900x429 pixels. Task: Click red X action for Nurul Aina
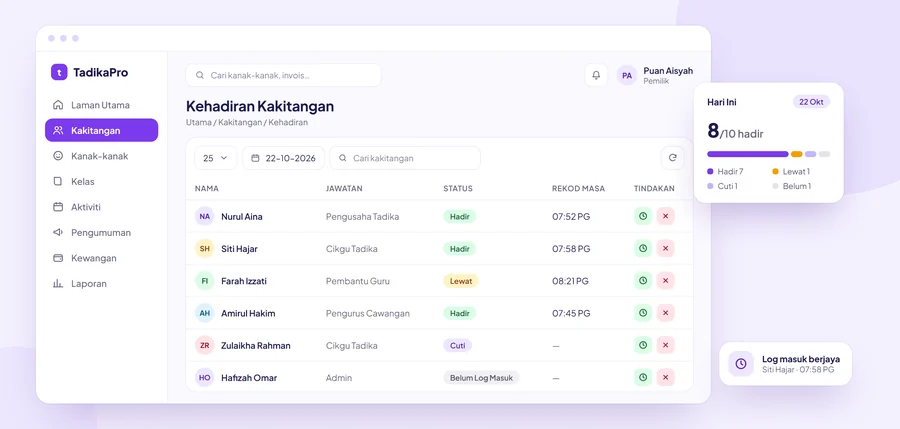coord(665,217)
